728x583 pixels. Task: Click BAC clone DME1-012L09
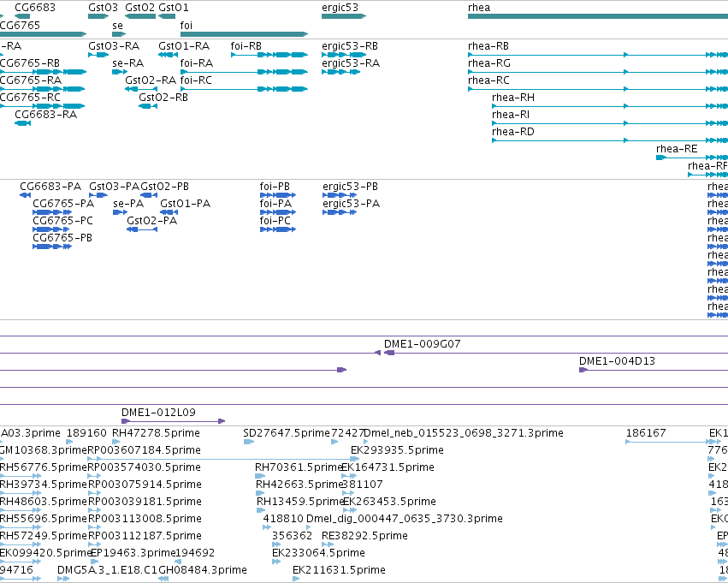(173, 421)
